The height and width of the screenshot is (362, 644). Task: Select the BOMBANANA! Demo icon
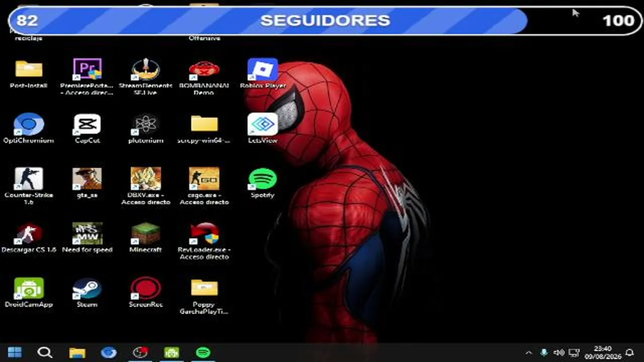(x=204, y=70)
